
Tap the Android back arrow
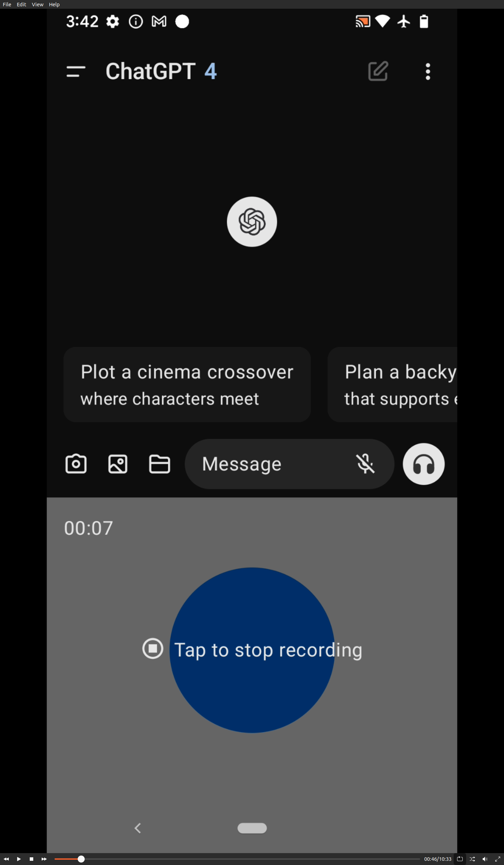[138, 828]
